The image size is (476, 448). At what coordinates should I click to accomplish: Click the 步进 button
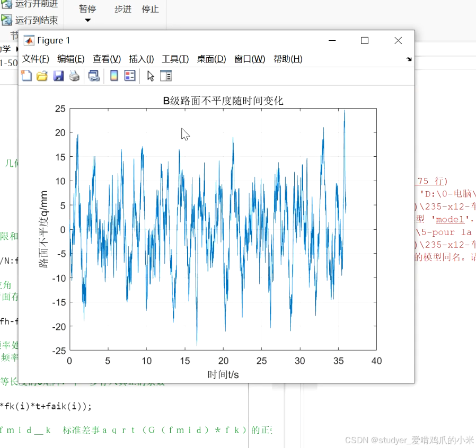click(x=123, y=9)
